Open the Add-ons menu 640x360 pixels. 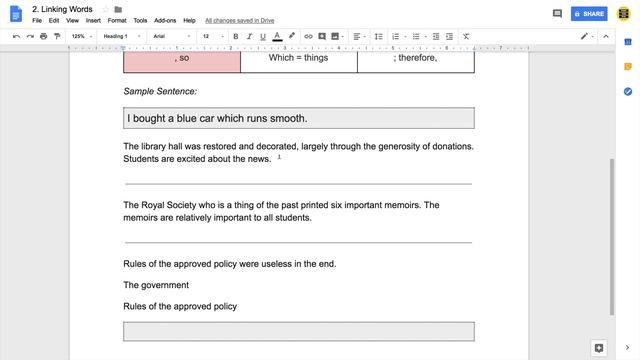click(165, 20)
